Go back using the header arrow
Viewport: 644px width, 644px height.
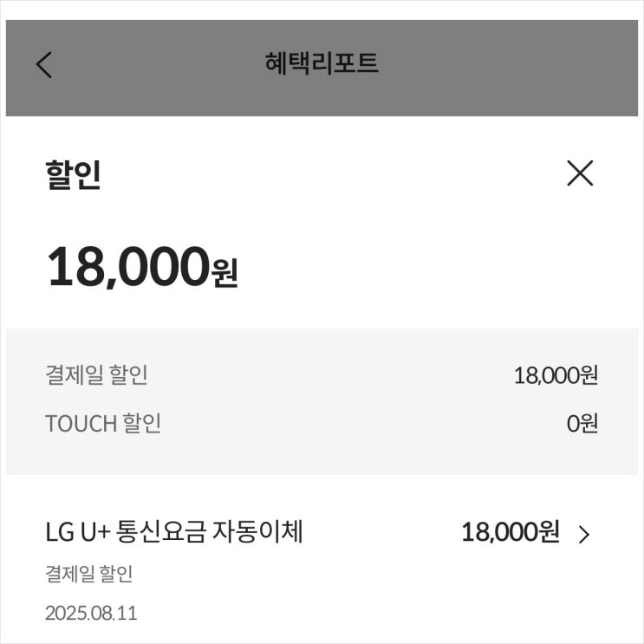click(x=44, y=65)
